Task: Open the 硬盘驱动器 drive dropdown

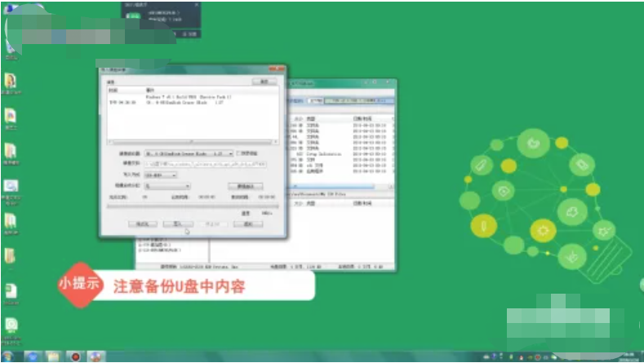Action: click(188, 153)
